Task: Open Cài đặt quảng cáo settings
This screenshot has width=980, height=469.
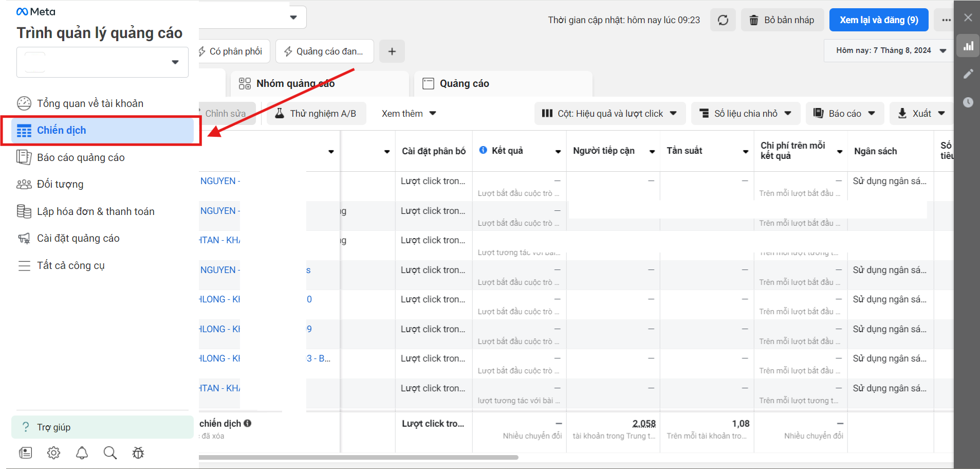Action: coord(68,238)
